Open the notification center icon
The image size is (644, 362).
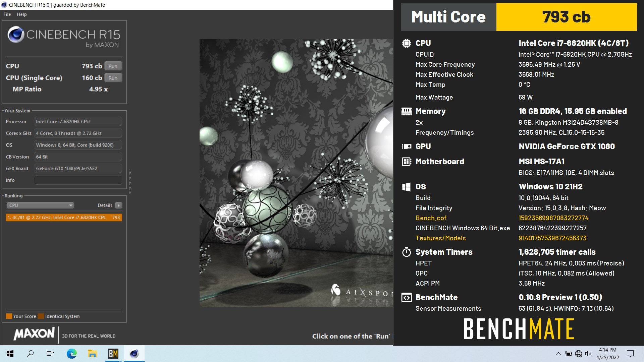pos(630,354)
